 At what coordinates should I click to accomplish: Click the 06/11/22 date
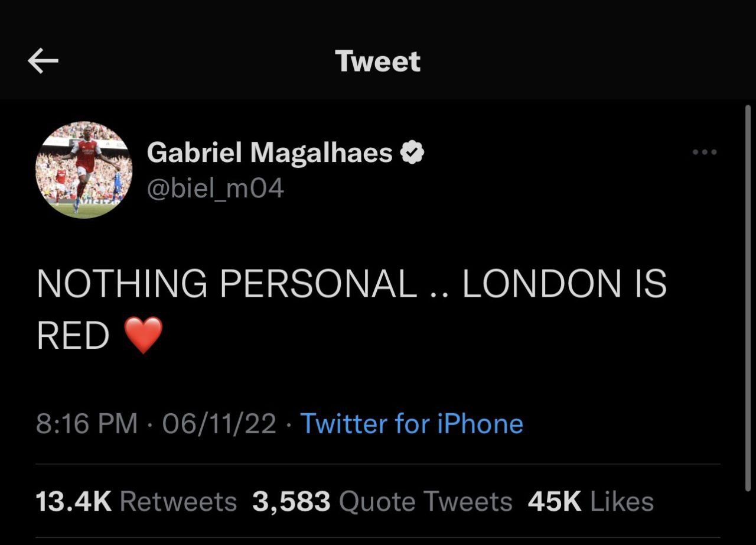[x=219, y=424]
